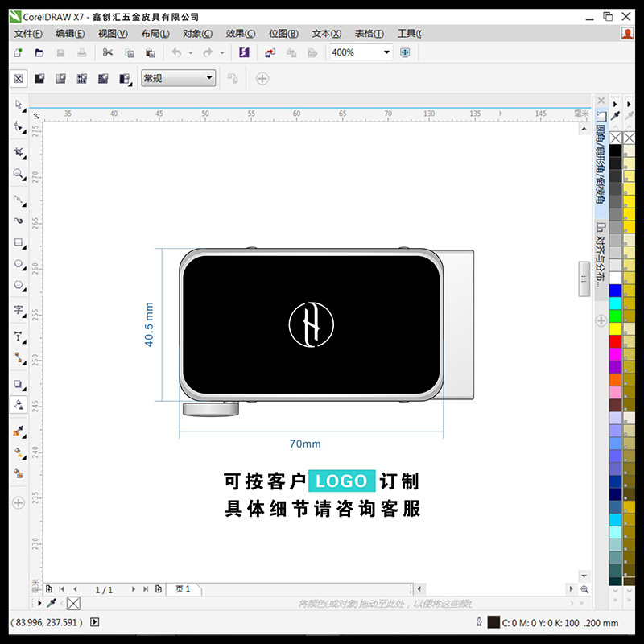Select the Pick arrow tool
Screen dimensions: 644x644
tap(19, 105)
